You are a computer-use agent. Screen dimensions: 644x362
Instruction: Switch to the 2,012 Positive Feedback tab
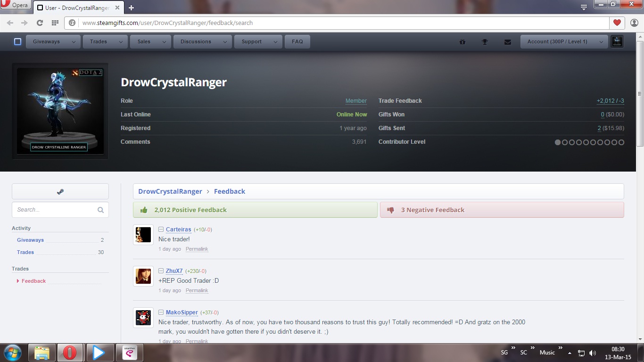pos(255,210)
